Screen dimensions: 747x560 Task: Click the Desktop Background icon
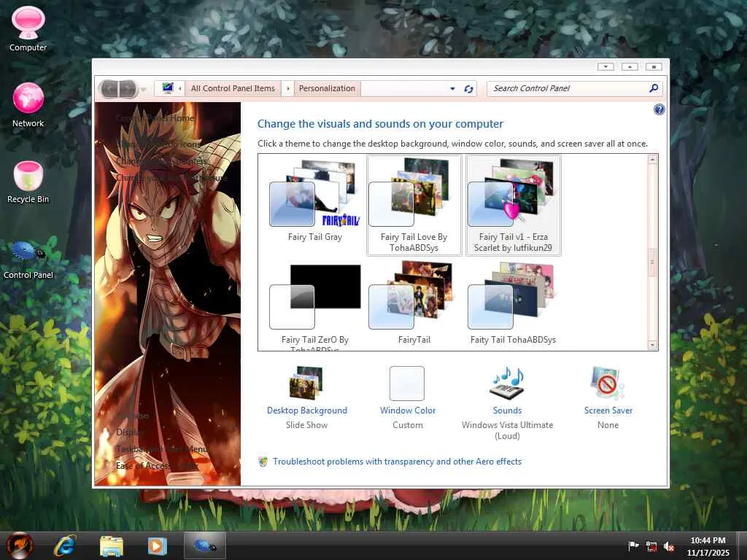pyautogui.click(x=306, y=383)
